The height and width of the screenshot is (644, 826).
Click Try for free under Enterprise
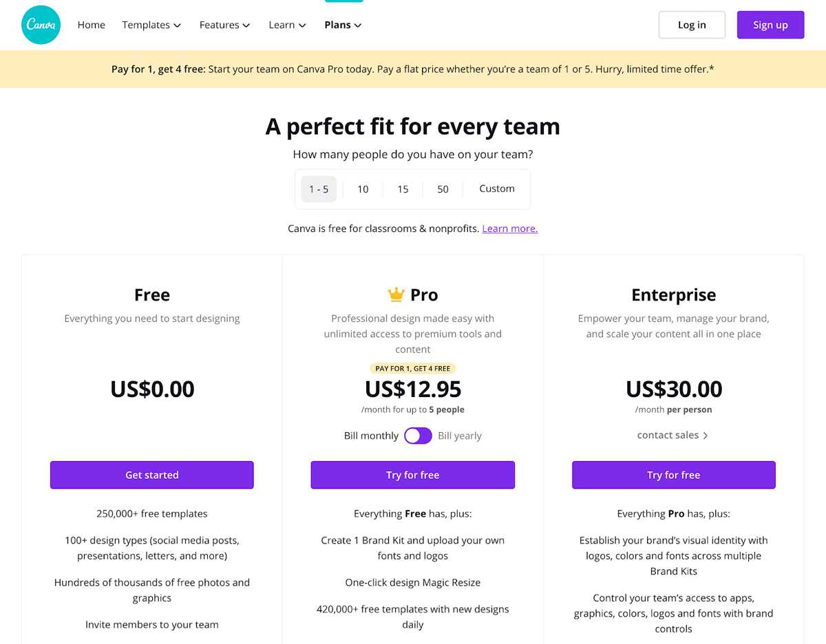coord(673,475)
